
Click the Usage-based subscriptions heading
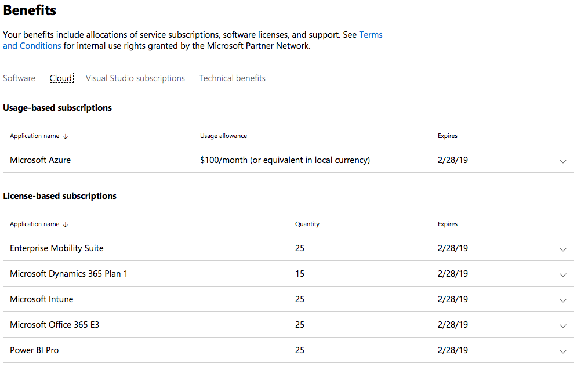(x=57, y=108)
